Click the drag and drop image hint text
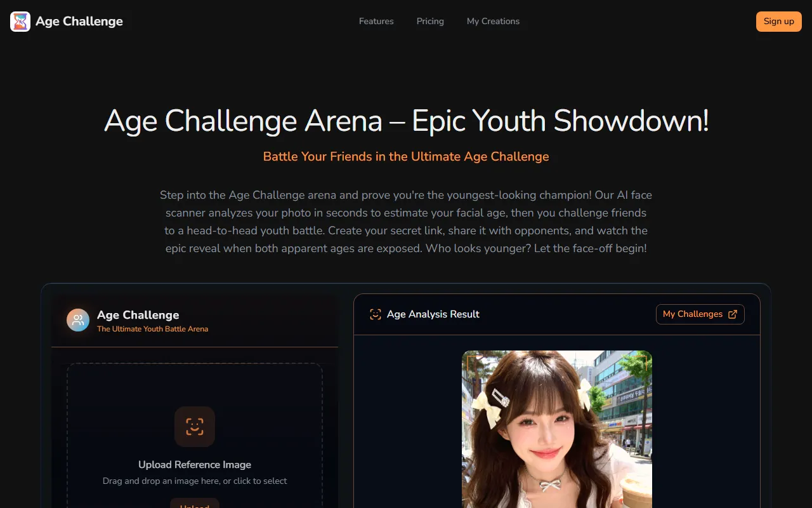The image size is (812, 508). tap(195, 481)
